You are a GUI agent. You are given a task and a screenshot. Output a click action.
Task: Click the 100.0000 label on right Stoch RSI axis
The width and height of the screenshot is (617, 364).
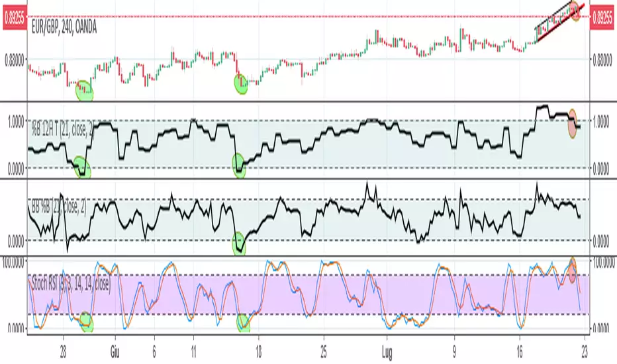coord(604,262)
